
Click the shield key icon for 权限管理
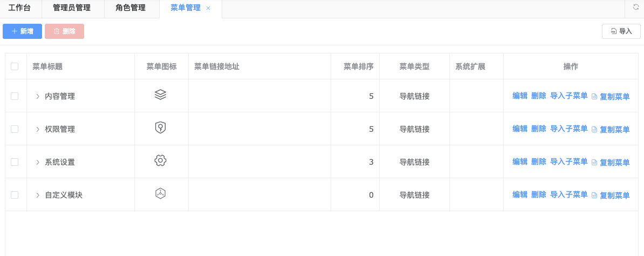(x=160, y=127)
